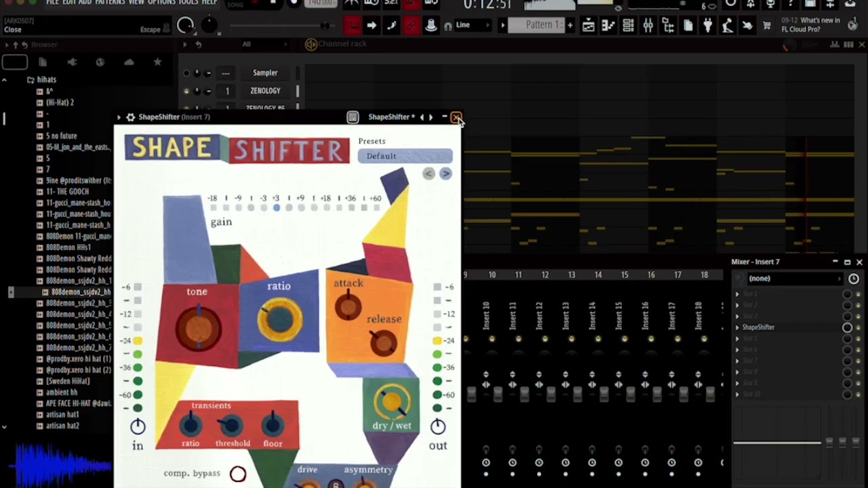Show browser files tab icon
The height and width of the screenshot is (488, 868).
coord(43,62)
